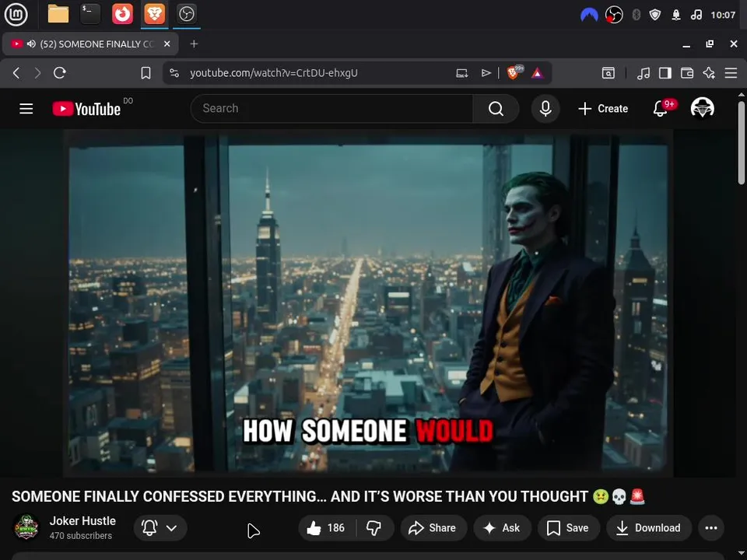This screenshot has height=560, width=747.
Task: Open Brave Rewards triangle icon
Action: [x=538, y=73]
